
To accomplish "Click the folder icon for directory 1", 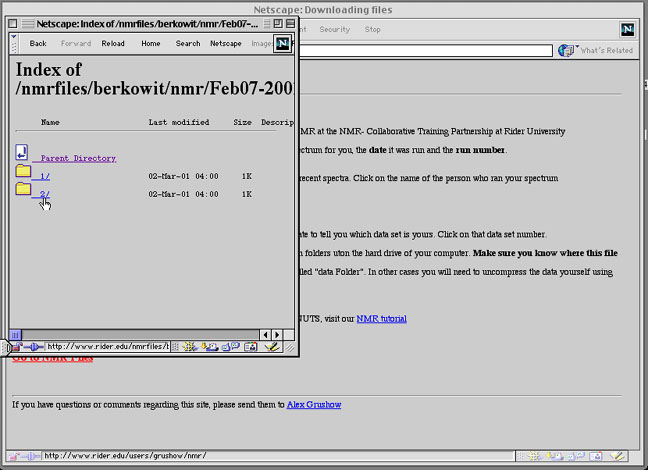I will (x=23, y=172).
